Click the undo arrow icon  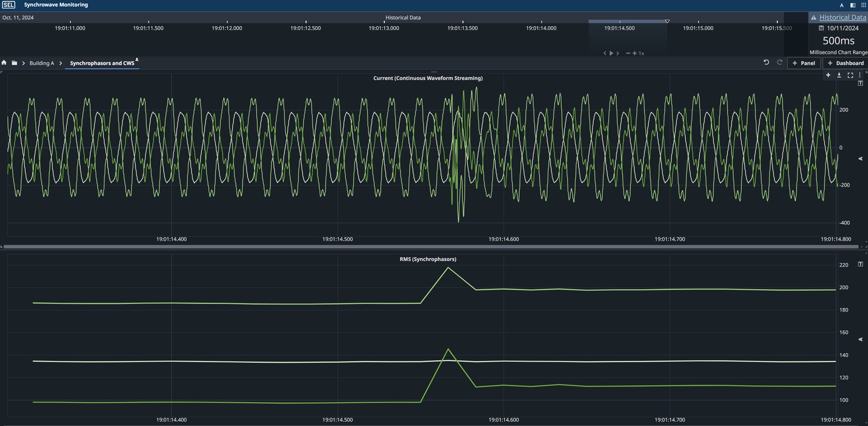tap(766, 62)
